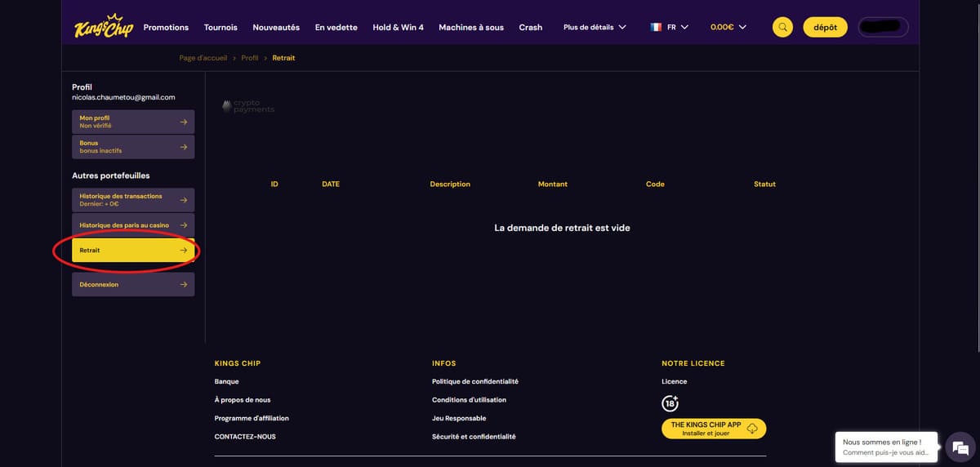
Task: Navigate to Page d'accueil breadcrumb
Action: click(203, 58)
